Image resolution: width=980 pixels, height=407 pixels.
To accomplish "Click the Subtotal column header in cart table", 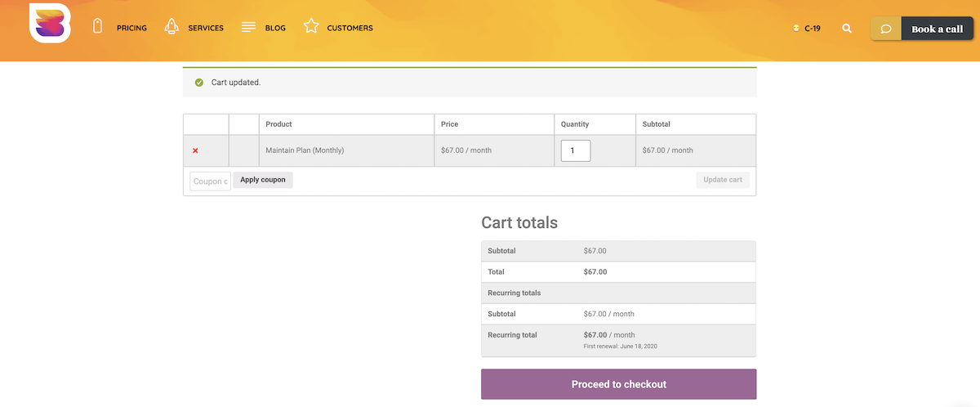I will click(656, 124).
